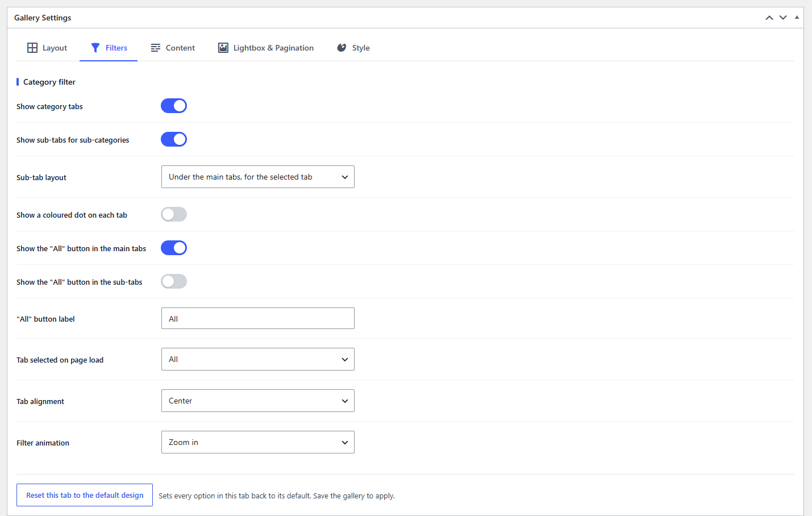Click the "Filter animation" label
Viewport: 812px width, 516px height.
[x=43, y=443]
